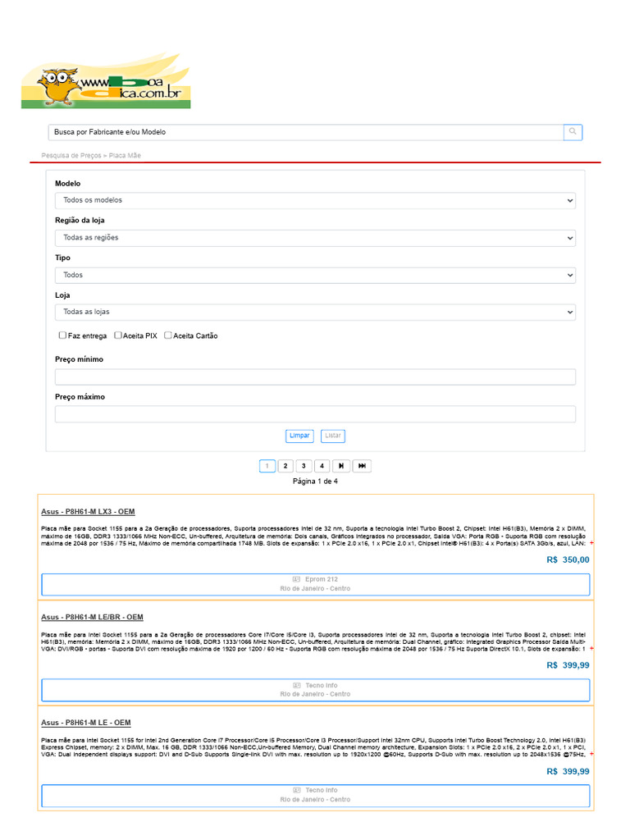Enable the Aceita Cartão checkbox
The height and width of the screenshot is (840, 630).
click(x=168, y=336)
